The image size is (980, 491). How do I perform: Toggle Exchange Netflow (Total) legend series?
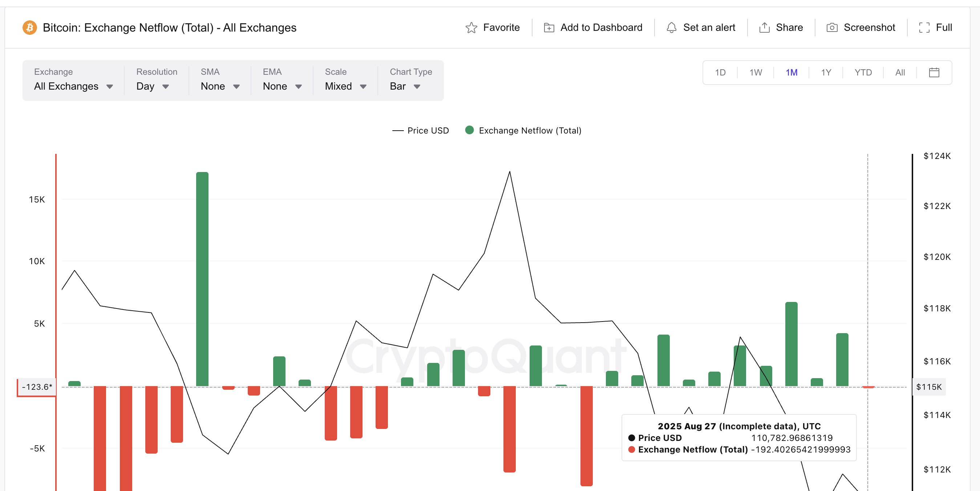pyautogui.click(x=523, y=130)
